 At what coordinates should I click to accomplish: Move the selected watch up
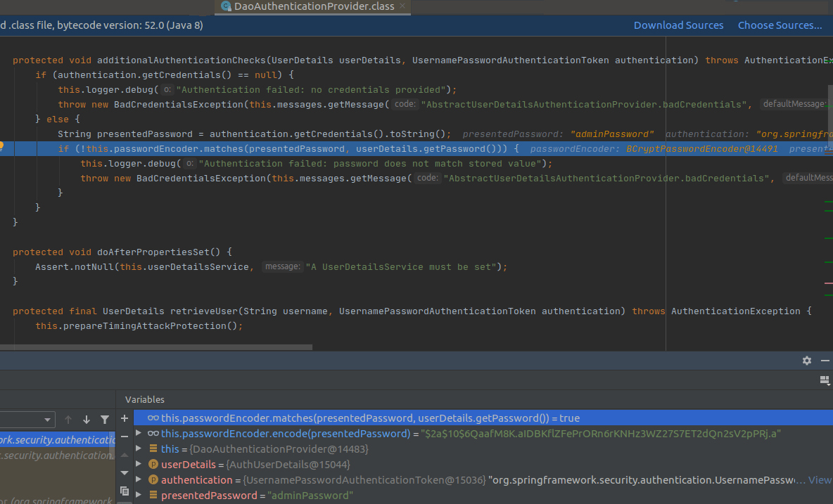tap(125, 455)
